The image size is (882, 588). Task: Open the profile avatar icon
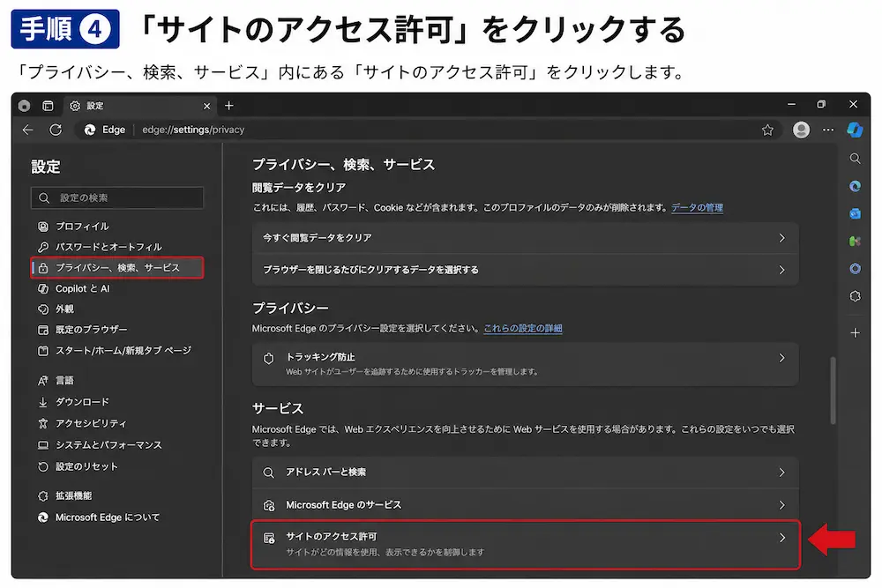[x=801, y=130]
